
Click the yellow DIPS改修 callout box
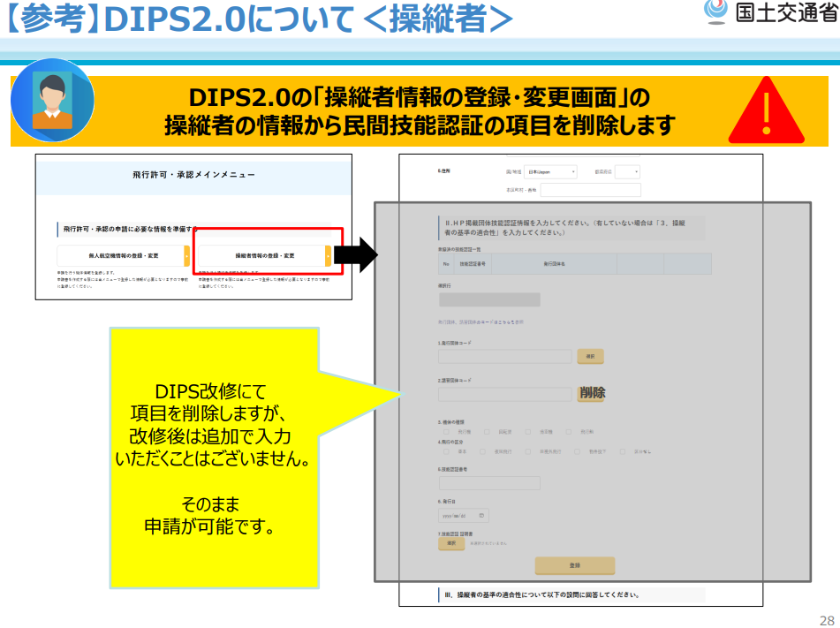tap(213, 458)
